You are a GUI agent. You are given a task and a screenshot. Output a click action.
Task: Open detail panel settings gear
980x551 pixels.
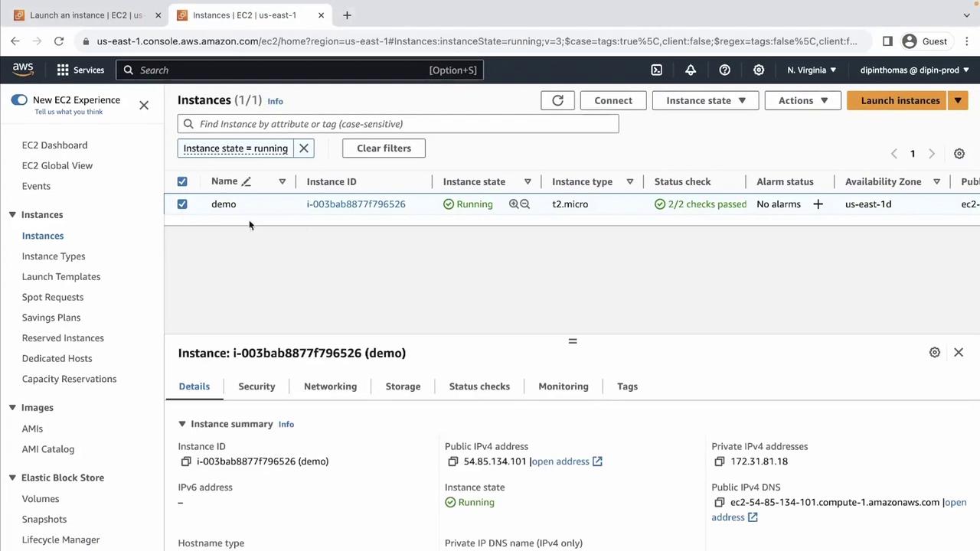click(935, 352)
